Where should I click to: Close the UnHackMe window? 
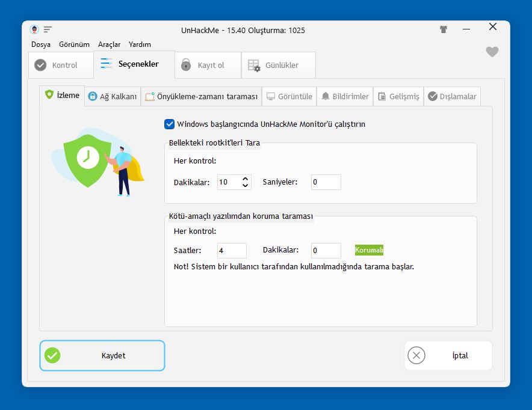pyautogui.click(x=493, y=26)
